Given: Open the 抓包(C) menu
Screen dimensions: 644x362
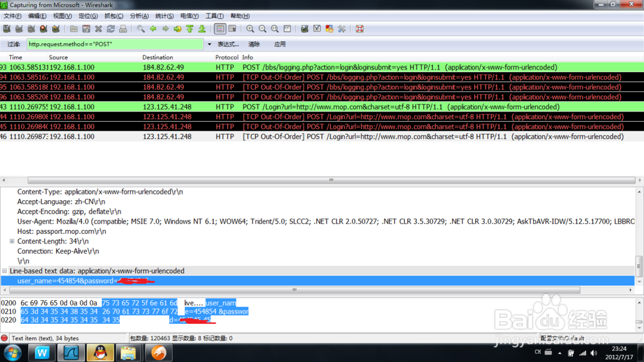Looking at the screenshot, I should (x=114, y=16).
